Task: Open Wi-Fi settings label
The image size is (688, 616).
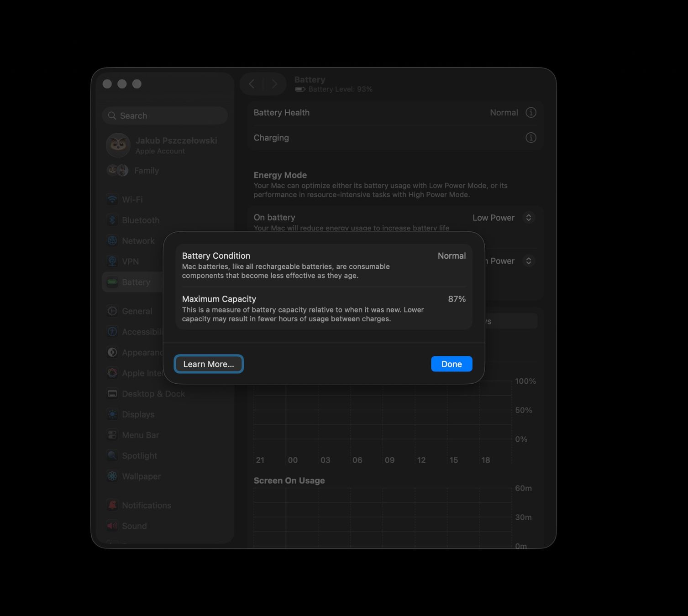Action: pos(132,199)
